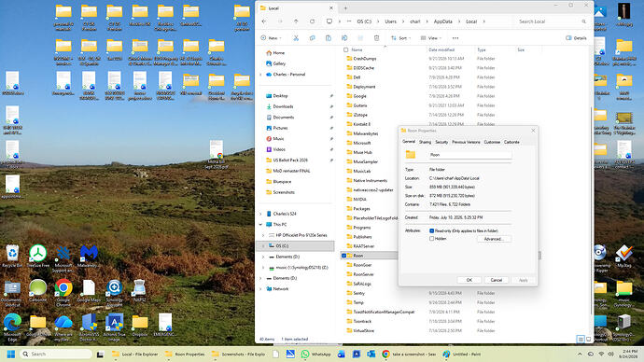Select the NAPS2 desktop icon

coord(139,290)
